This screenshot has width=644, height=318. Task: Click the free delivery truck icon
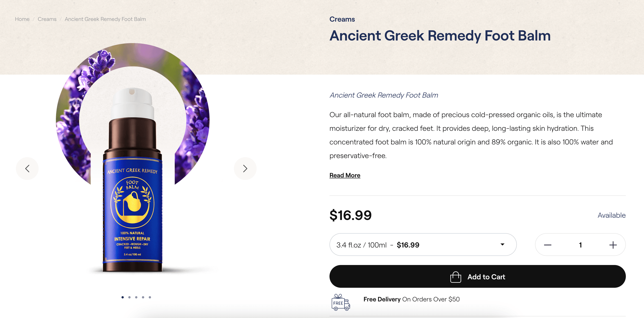coord(340,303)
